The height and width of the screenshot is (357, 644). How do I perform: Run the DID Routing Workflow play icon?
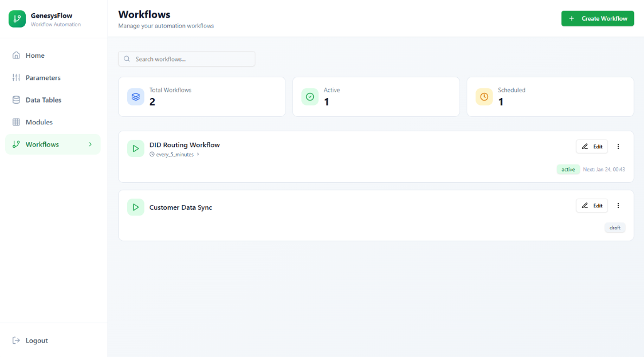coord(136,148)
